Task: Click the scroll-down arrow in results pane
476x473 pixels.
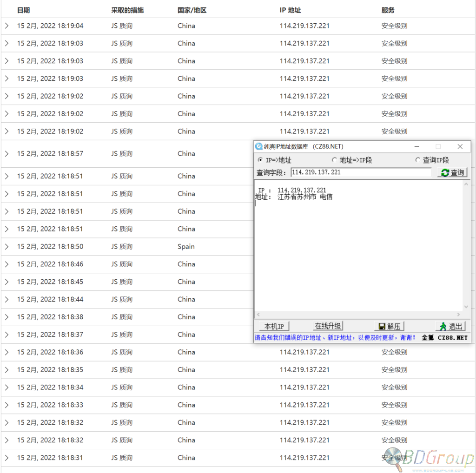Action: coord(466,307)
